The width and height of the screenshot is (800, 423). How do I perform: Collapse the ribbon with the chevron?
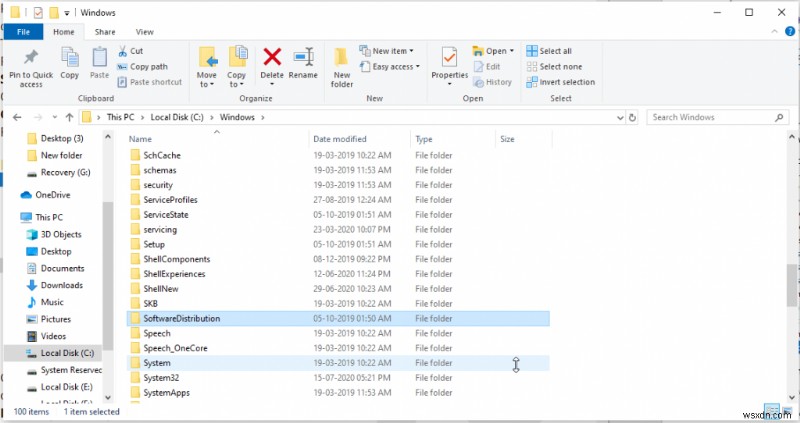(774, 32)
